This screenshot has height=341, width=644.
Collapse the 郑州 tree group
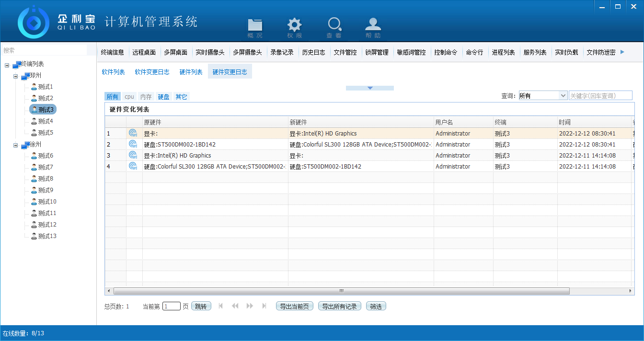click(16, 76)
